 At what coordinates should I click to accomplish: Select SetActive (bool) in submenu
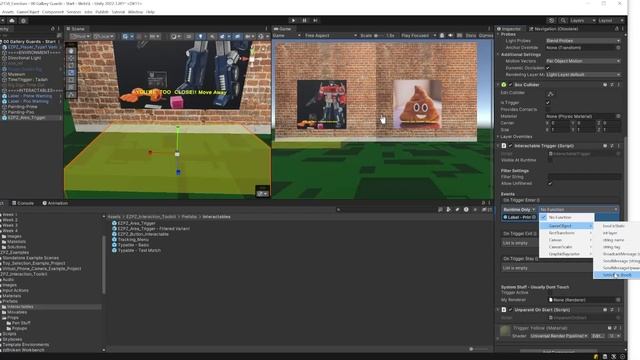point(617,275)
